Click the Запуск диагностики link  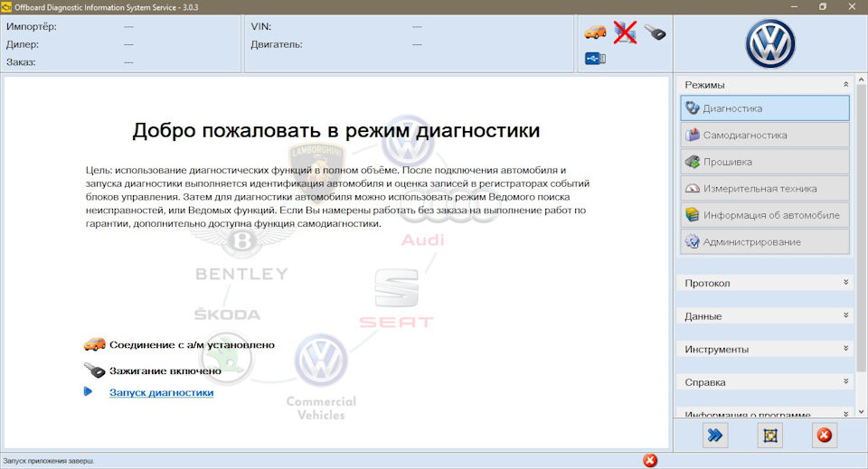tap(161, 392)
